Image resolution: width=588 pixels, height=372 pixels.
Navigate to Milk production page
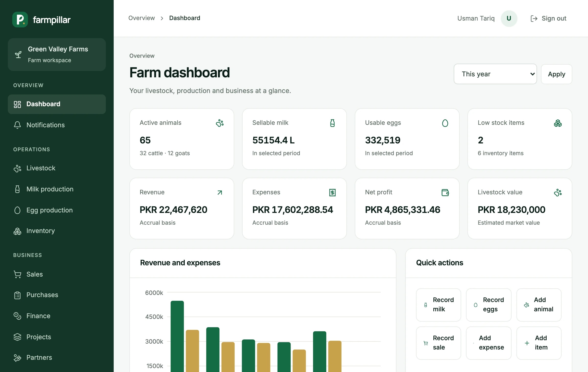tap(57, 189)
